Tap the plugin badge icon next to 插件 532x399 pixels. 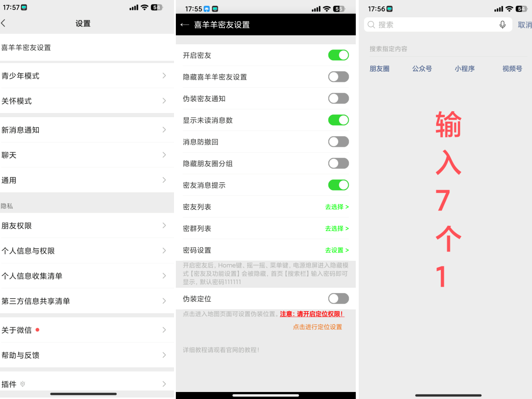[x=23, y=384]
